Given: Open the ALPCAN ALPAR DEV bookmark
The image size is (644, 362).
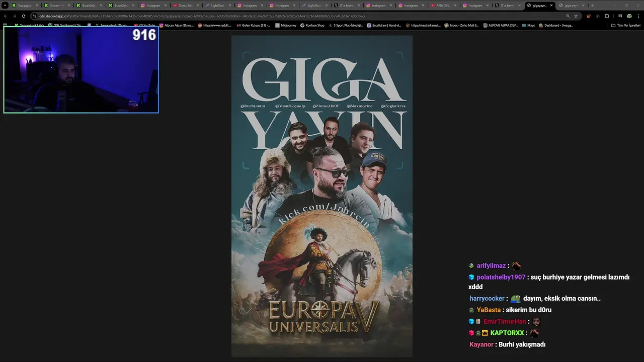Looking at the screenshot, I should [500, 25].
